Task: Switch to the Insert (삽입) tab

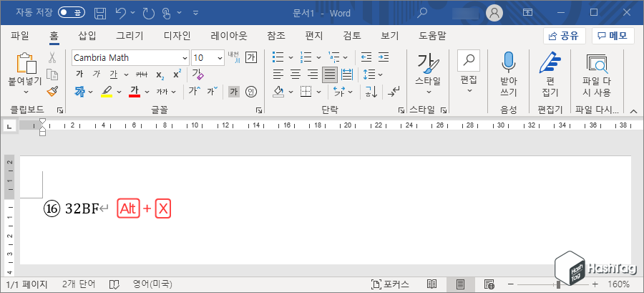Action: (87, 36)
